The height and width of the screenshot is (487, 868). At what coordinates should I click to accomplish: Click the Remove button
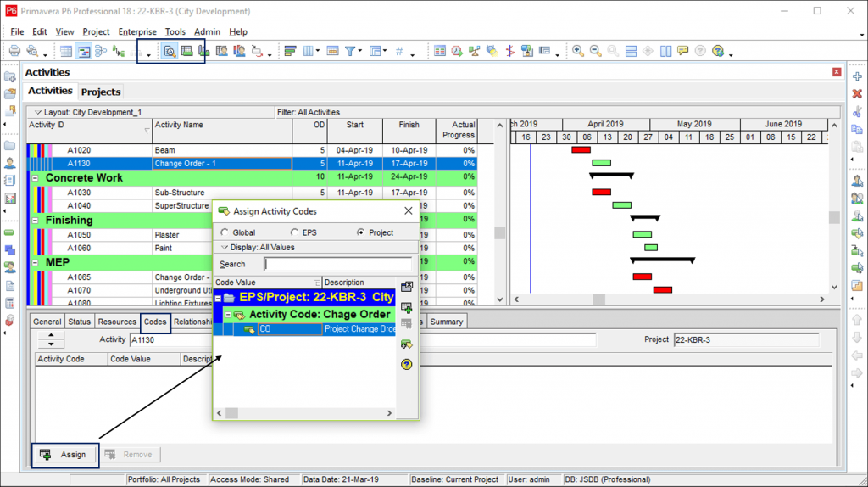point(130,455)
